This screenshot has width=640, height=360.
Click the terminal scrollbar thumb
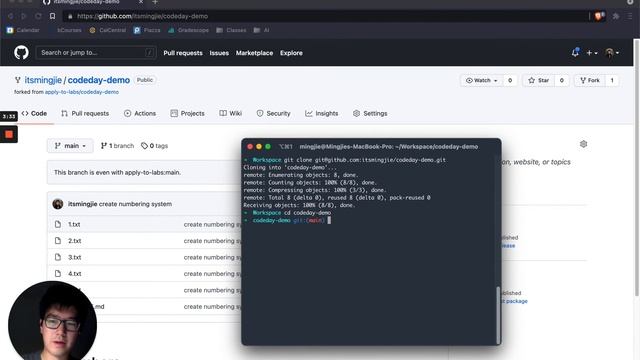[x=498, y=315]
